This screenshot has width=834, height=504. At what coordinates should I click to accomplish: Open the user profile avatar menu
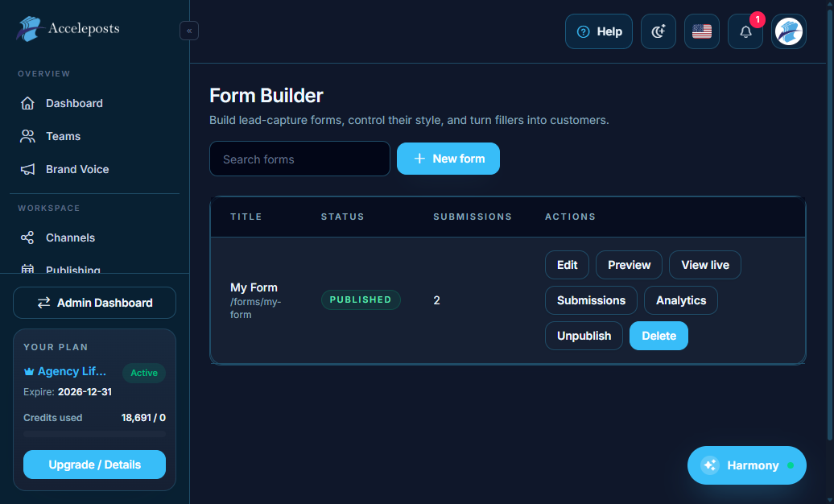click(789, 31)
